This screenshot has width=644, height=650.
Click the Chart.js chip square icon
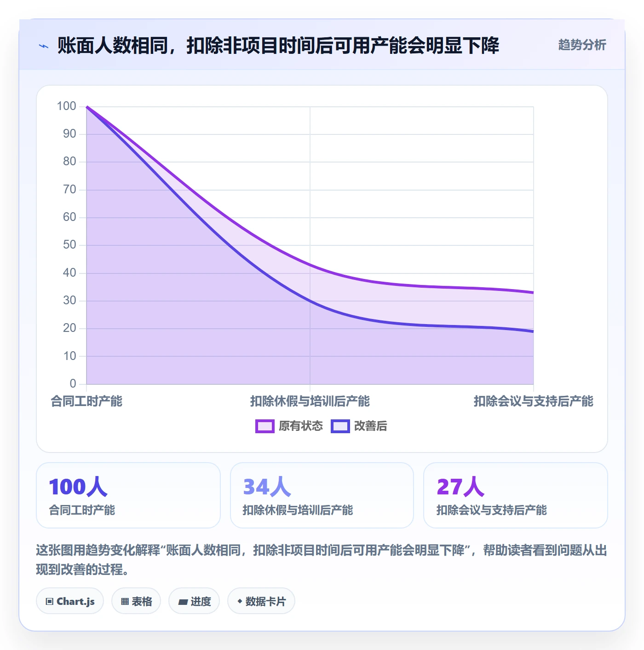(50, 601)
